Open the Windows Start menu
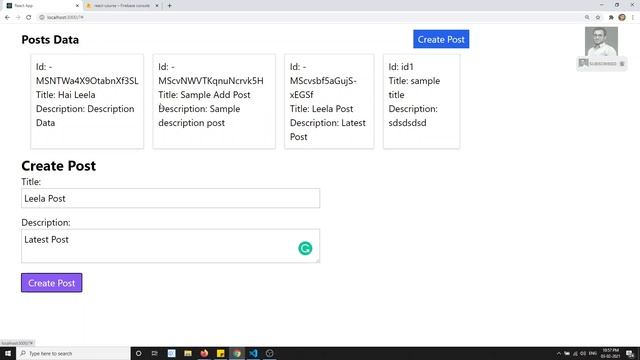 click(x=8, y=353)
